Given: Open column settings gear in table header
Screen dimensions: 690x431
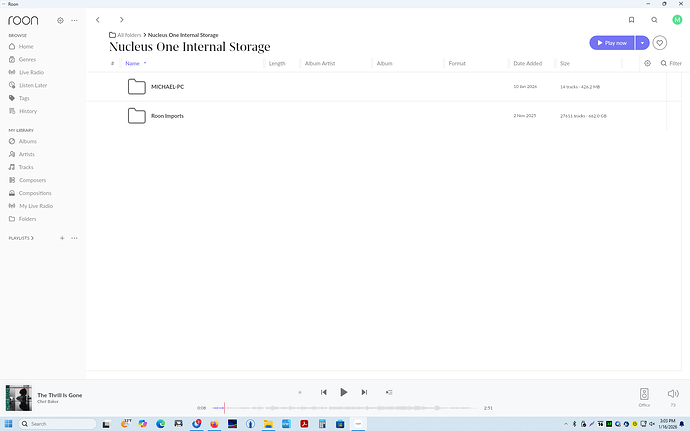Looking at the screenshot, I should pyautogui.click(x=647, y=63).
